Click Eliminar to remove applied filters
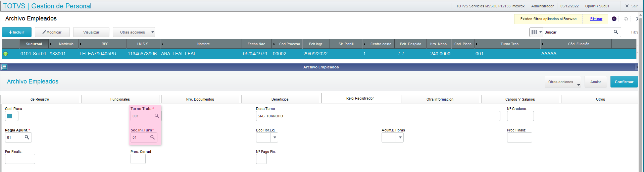This screenshot has height=172, width=644. point(596,19)
